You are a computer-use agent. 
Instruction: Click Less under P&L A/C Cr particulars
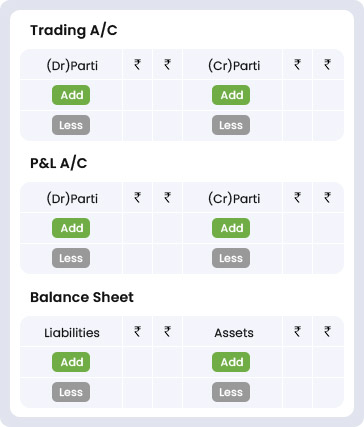[231, 258]
